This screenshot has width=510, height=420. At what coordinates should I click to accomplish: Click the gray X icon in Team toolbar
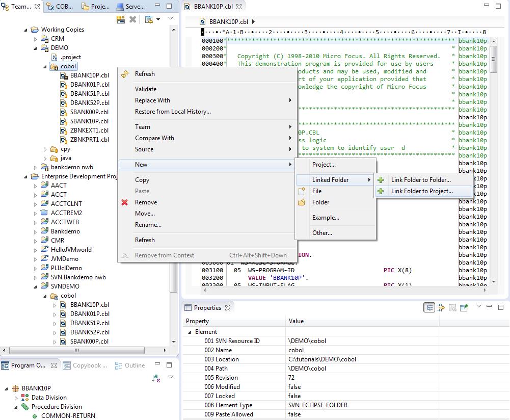click(132, 19)
